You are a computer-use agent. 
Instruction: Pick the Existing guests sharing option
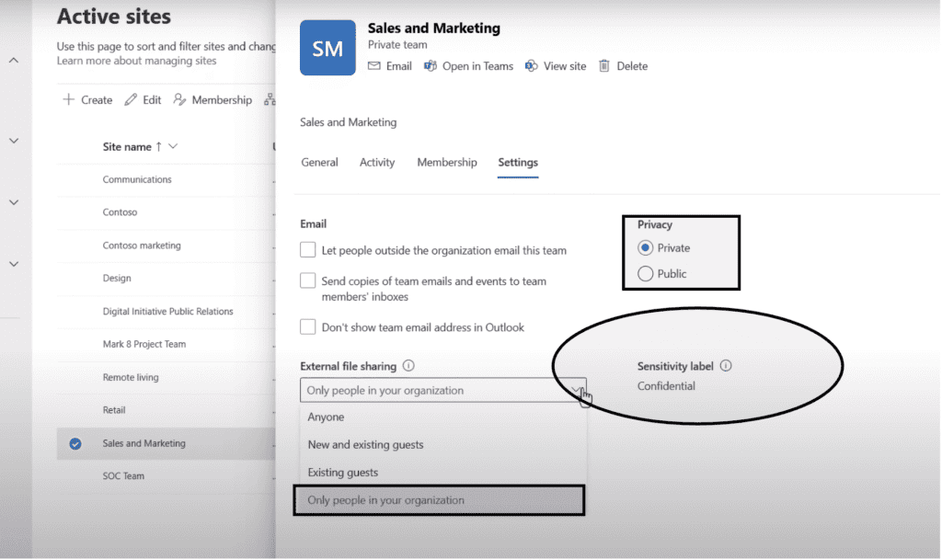(x=442, y=473)
